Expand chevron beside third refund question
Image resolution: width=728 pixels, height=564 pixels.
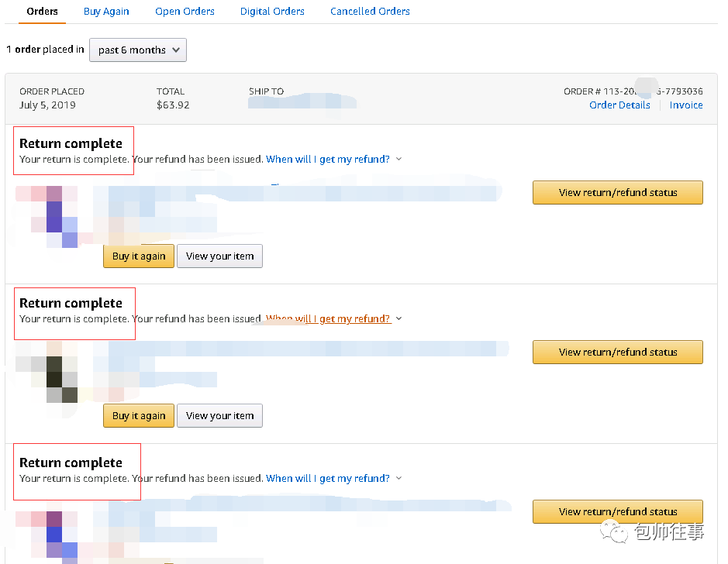pos(399,479)
